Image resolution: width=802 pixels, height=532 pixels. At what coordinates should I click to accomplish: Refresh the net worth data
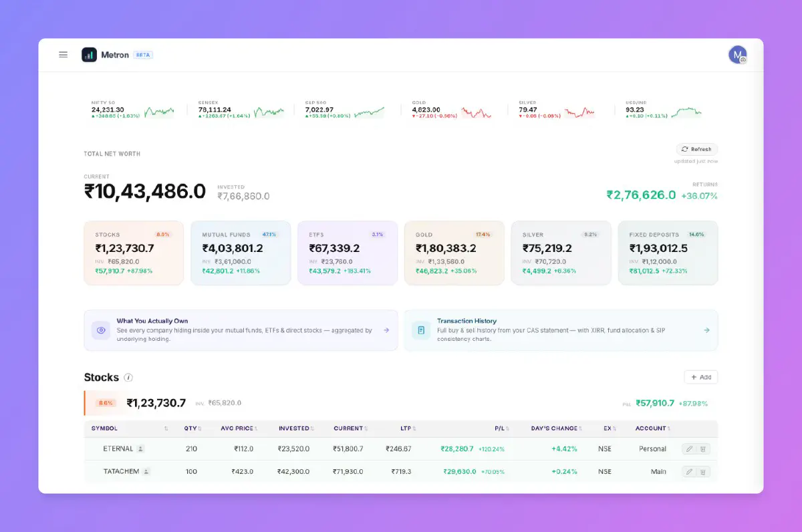pos(697,150)
